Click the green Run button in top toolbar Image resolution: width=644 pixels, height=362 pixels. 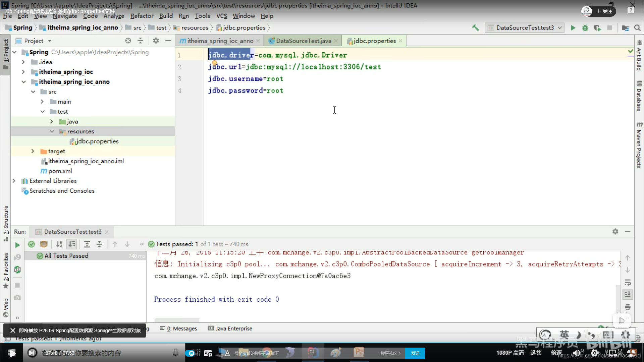tap(573, 28)
